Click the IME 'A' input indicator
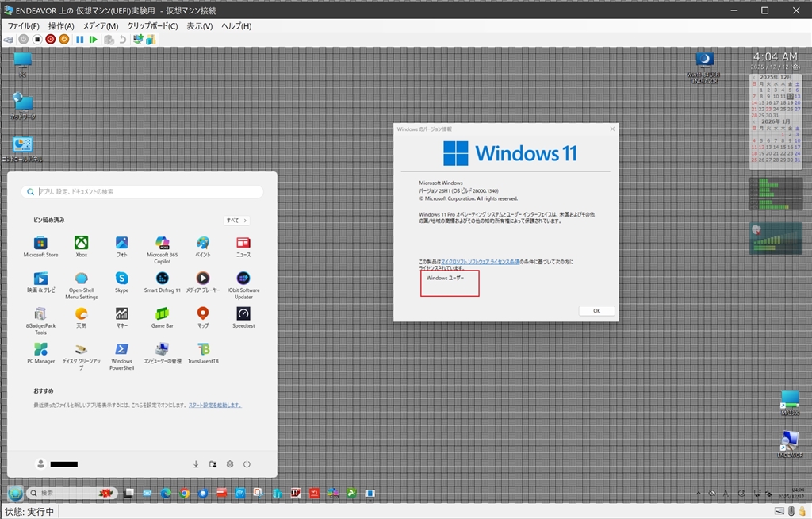812x519 pixels. point(725,494)
